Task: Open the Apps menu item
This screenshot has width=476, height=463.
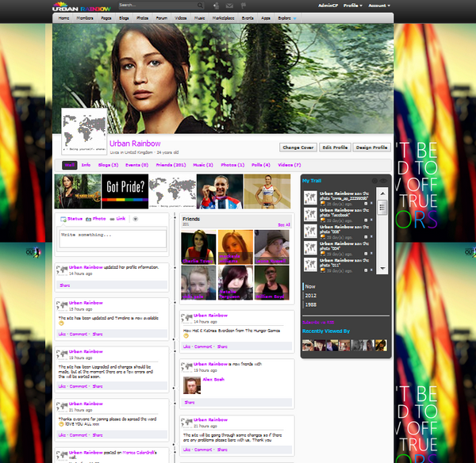Action: [x=266, y=18]
